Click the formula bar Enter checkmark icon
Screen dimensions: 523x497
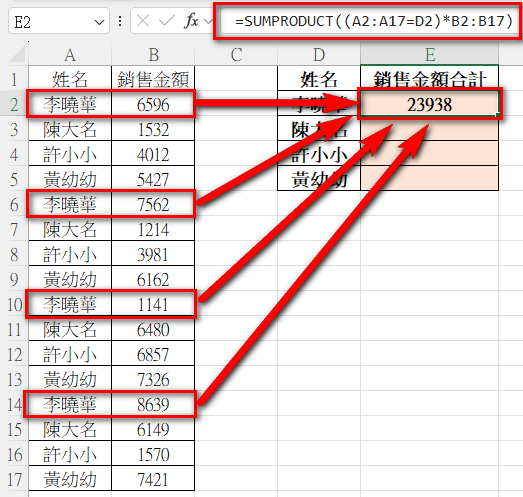pos(167,21)
